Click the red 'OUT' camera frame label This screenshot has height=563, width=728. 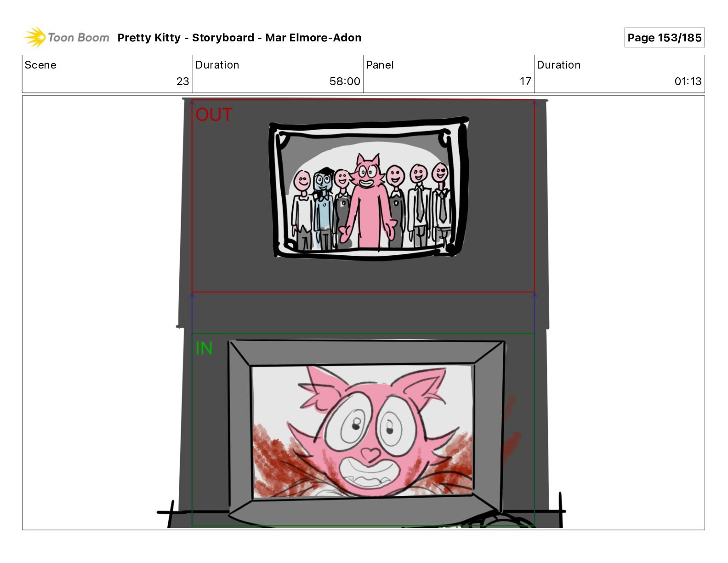tap(214, 115)
